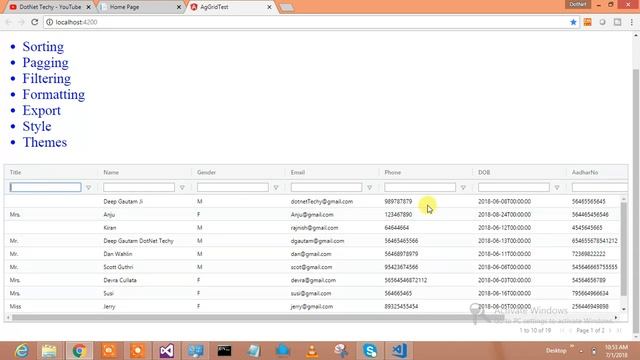
Task: Click the Chrome icon in the taskbar
Action: 79,351
